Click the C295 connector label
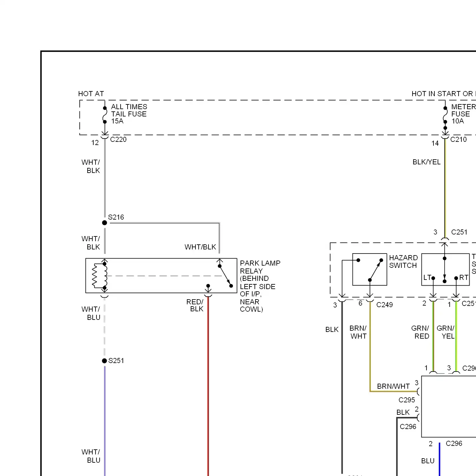 point(407,400)
